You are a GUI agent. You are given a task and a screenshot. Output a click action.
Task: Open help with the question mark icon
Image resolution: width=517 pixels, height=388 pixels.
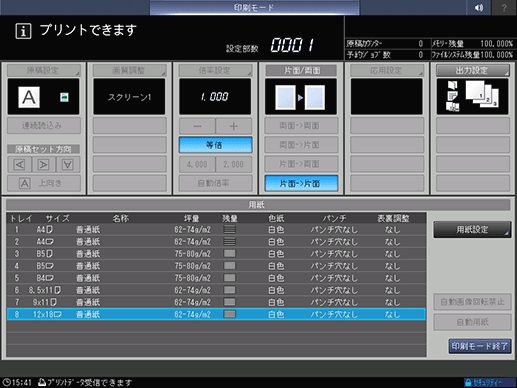pyautogui.click(x=504, y=7)
